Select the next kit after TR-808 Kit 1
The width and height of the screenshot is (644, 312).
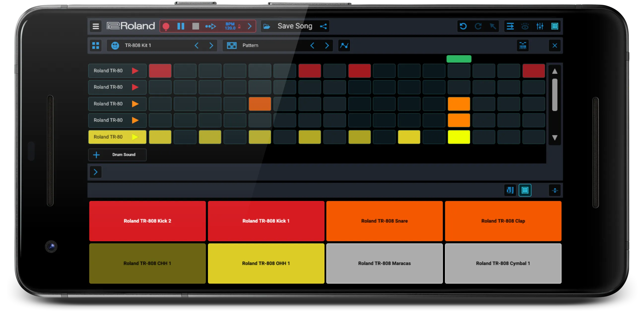[211, 45]
